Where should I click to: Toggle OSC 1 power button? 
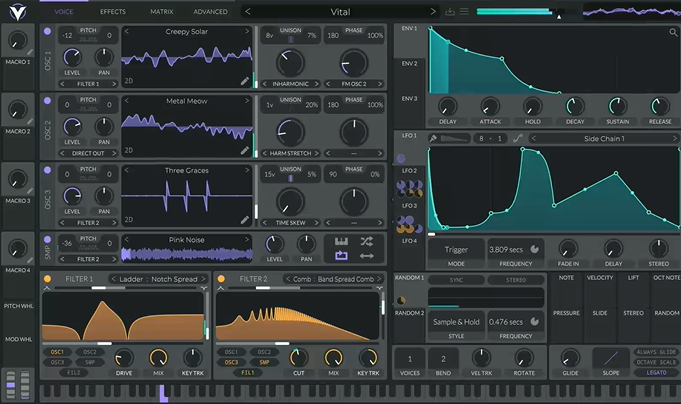pos(46,30)
